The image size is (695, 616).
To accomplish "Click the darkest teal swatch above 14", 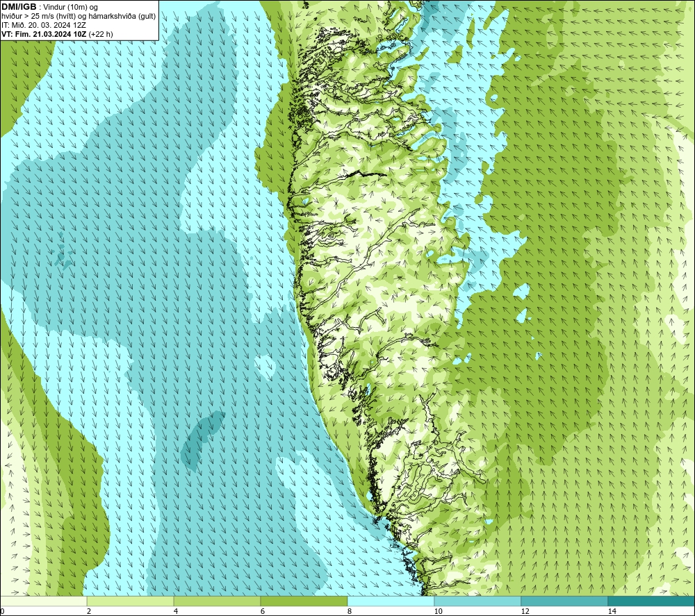I will [x=652, y=601].
